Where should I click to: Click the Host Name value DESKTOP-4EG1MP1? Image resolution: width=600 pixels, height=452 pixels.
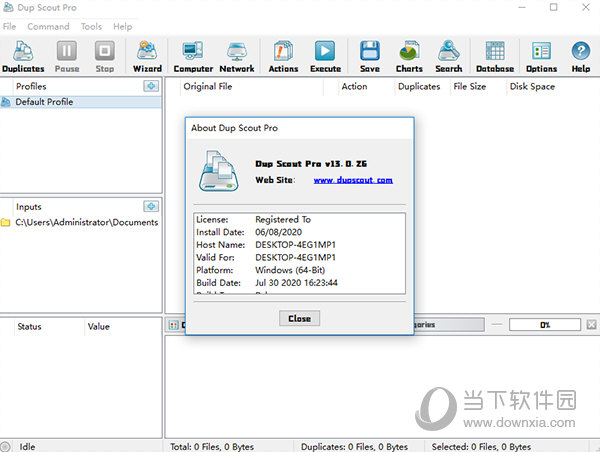click(x=295, y=245)
